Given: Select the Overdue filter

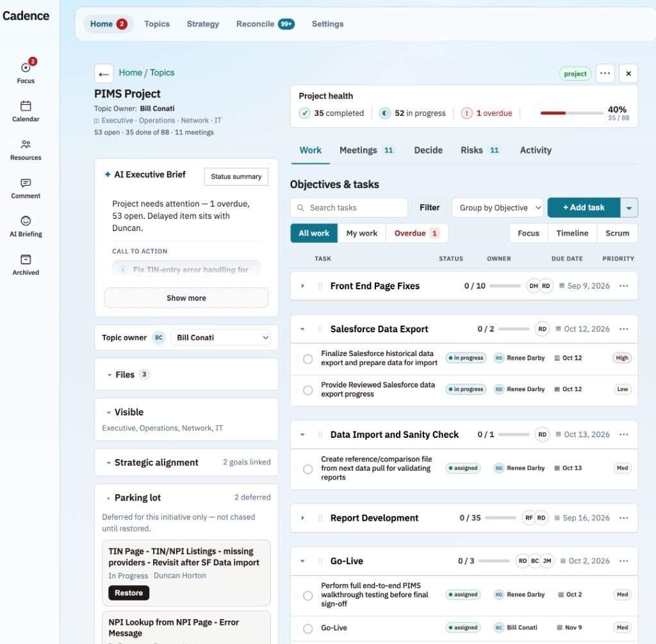Looking at the screenshot, I should 416,234.
